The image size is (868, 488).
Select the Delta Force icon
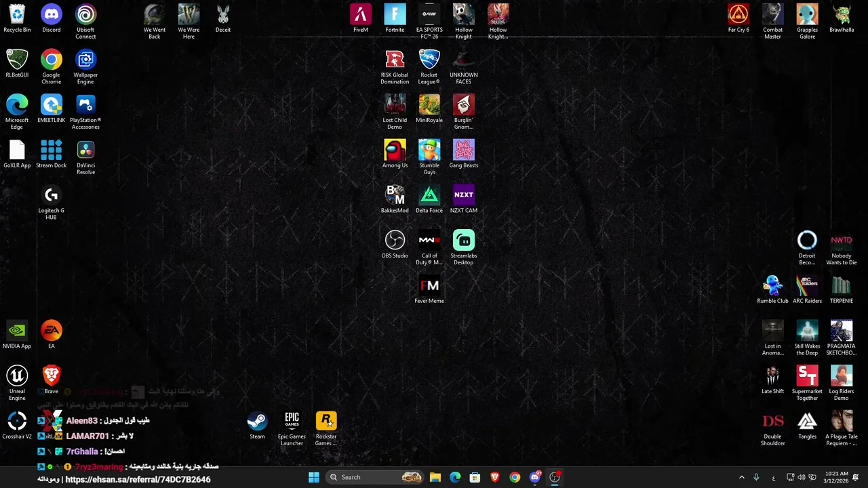(429, 200)
